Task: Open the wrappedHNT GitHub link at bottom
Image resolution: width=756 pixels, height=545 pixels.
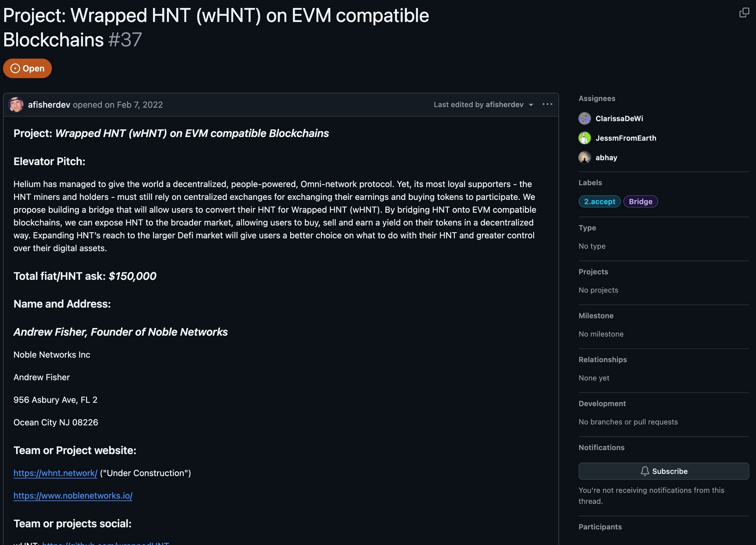Action: coord(106,543)
